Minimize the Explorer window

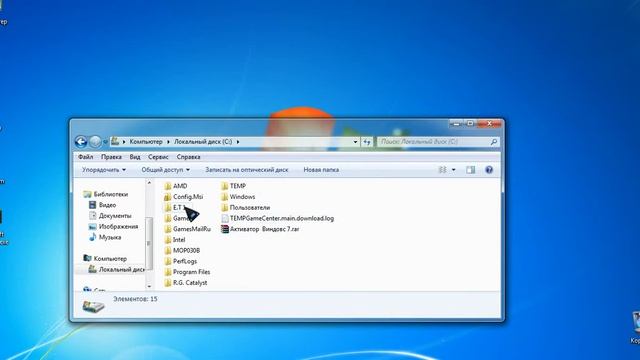pyautogui.click(x=457, y=123)
